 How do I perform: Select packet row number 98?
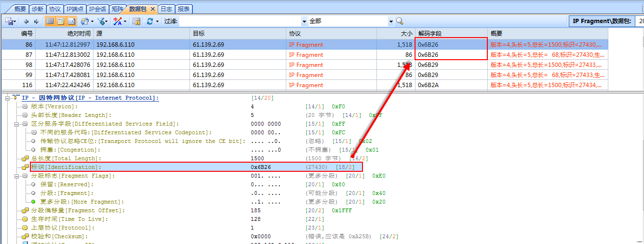tap(145, 65)
